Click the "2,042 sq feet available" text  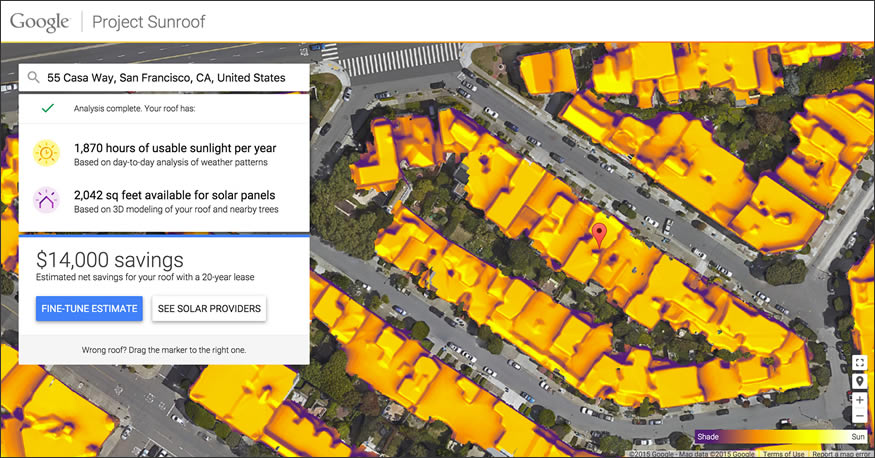tap(175, 195)
